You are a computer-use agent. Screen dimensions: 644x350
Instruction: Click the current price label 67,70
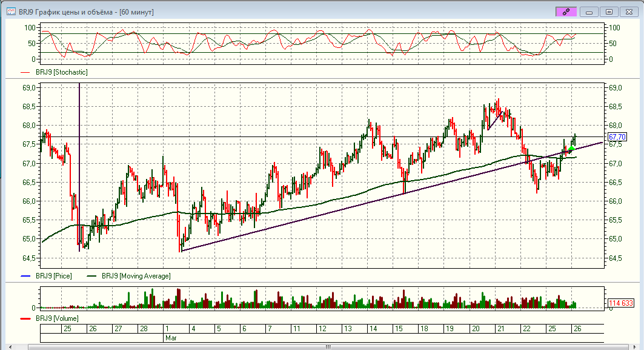coord(616,137)
